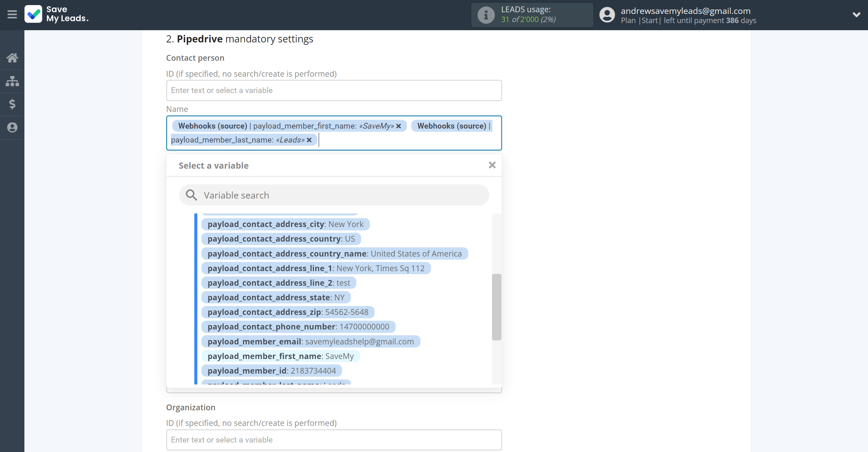Click the Variable search field

(x=334, y=195)
